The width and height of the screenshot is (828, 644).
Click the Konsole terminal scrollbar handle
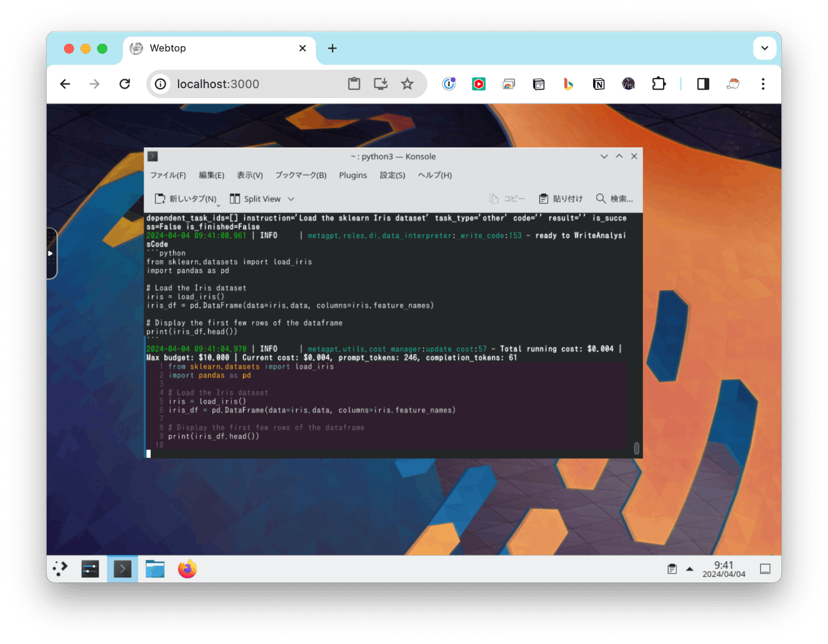coord(636,449)
